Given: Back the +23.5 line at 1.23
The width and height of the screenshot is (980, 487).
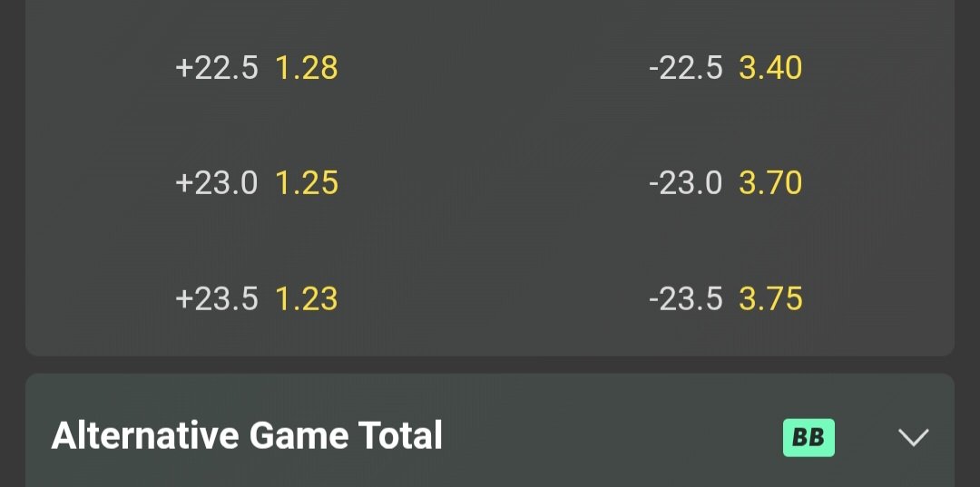Looking at the screenshot, I should (x=257, y=298).
